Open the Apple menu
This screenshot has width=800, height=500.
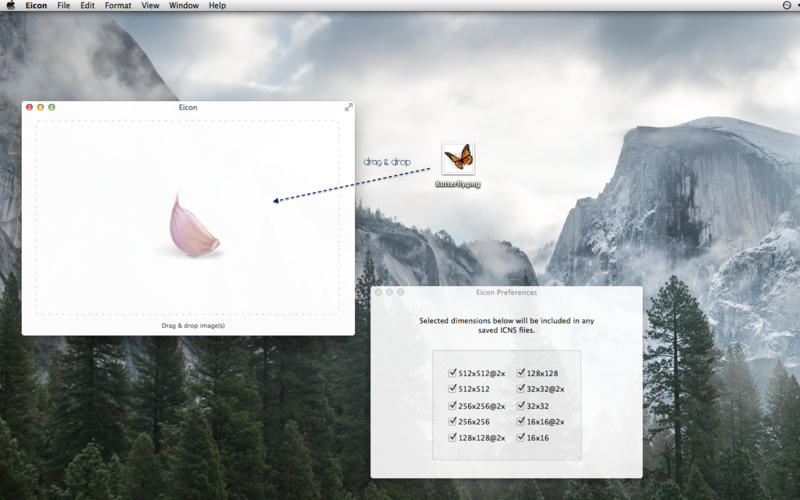pos(10,6)
